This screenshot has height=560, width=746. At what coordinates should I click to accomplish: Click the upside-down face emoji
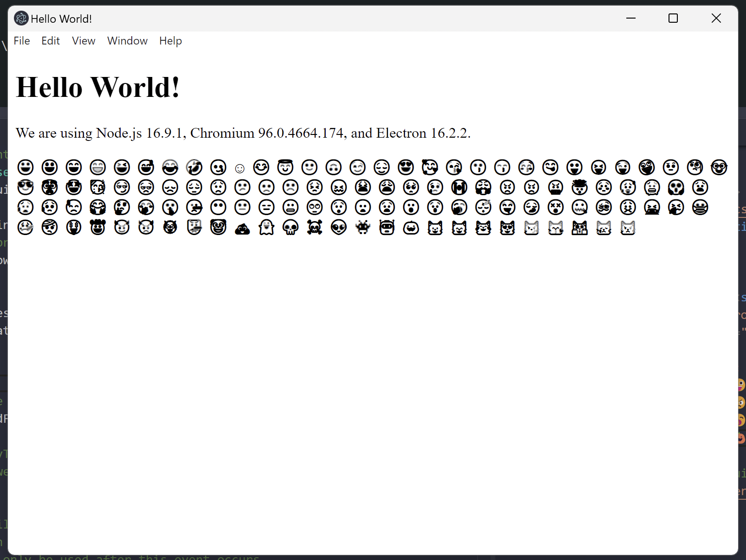(x=334, y=167)
